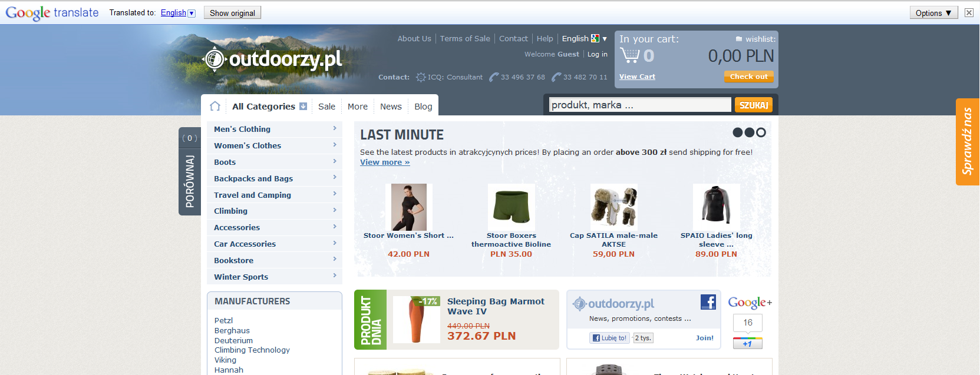Click the home icon in navigation bar
The width and height of the screenshot is (980, 375).
click(215, 106)
